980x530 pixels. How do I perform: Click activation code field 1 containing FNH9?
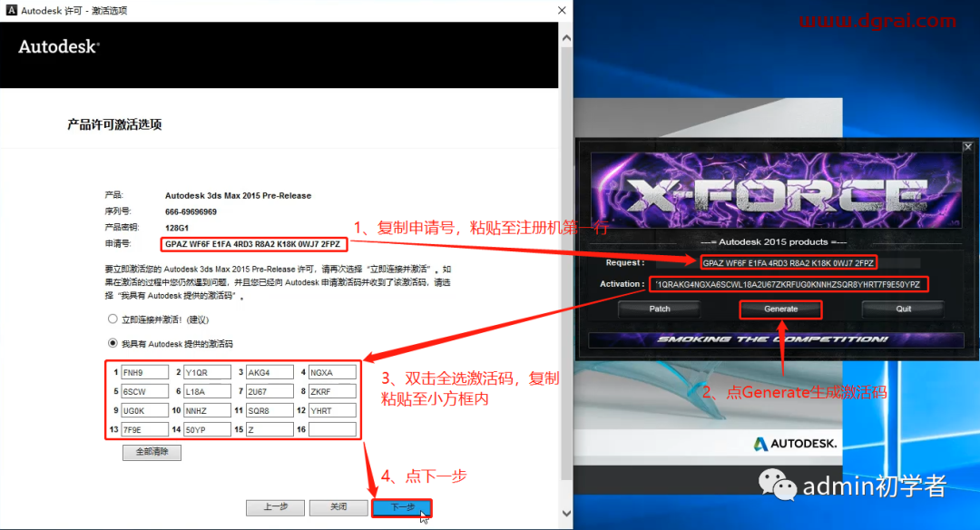[144, 372]
